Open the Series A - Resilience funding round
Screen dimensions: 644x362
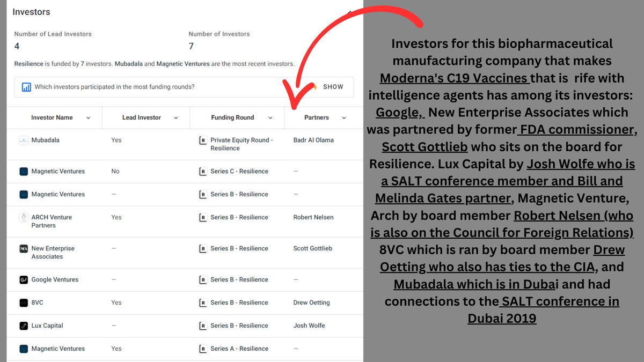coord(239,349)
